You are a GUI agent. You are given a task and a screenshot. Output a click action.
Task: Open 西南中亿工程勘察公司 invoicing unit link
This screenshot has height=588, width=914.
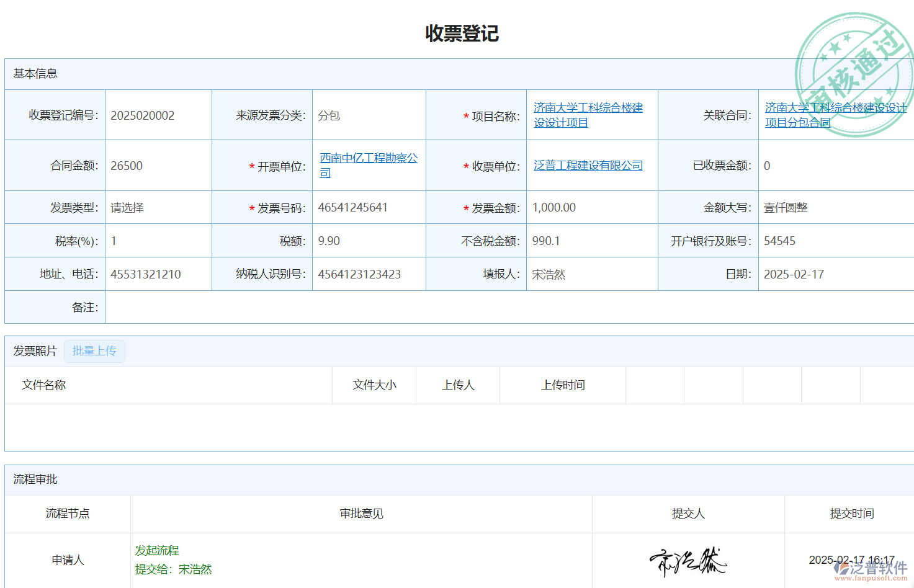click(368, 165)
